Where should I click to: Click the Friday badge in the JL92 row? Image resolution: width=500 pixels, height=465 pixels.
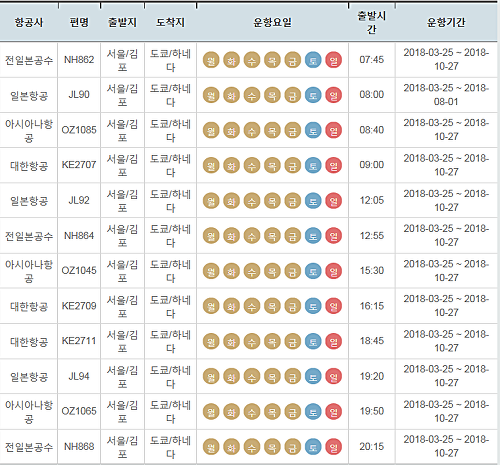pos(293,201)
